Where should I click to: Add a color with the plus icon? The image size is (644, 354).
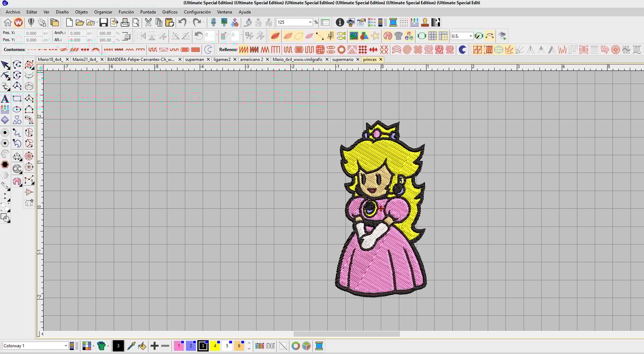pyautogui.click(x=155, y=346)
